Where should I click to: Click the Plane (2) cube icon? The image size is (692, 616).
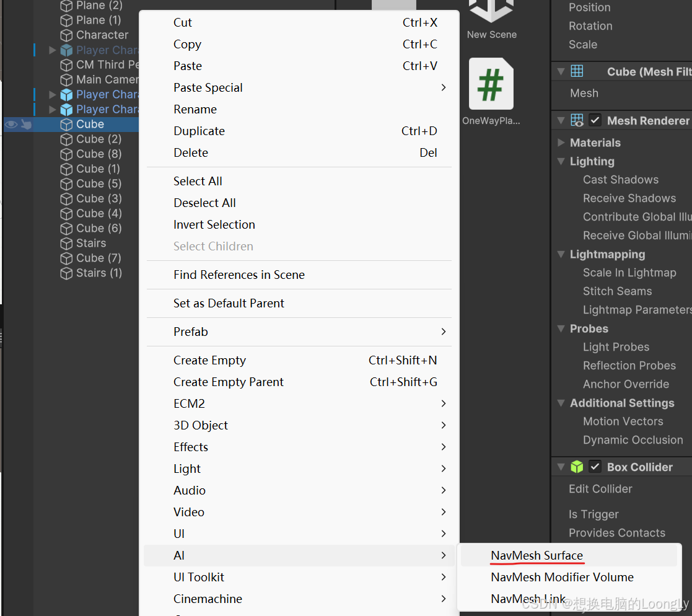point(66,6)
